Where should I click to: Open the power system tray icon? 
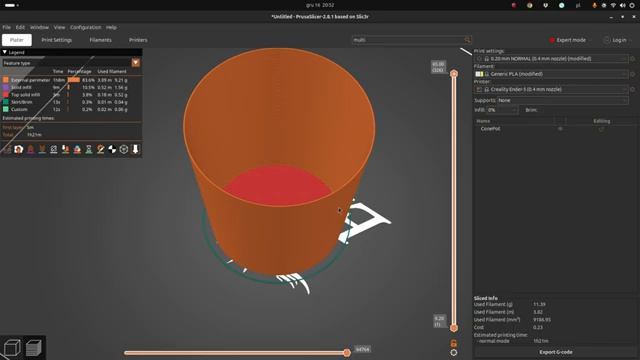click(x=632, y=5)
